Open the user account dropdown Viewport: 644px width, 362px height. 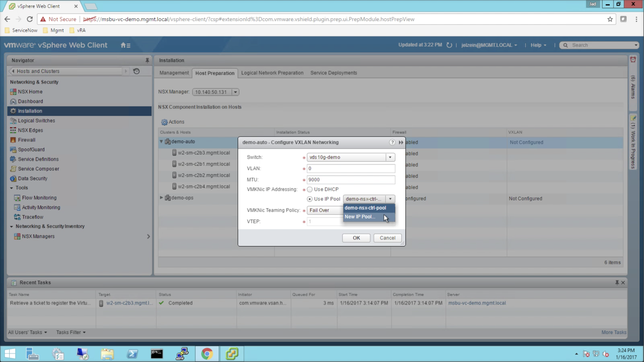coord(489,45)
